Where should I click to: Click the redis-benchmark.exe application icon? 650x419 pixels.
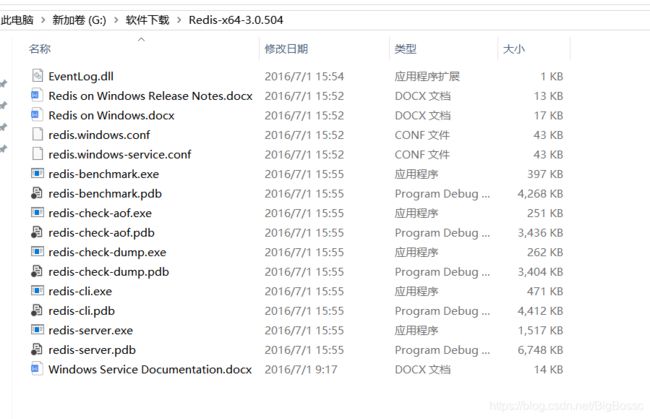pyautogui.click(x=37, y=173)
